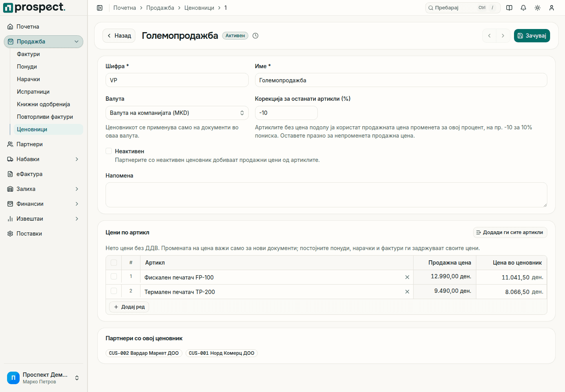Check row 1 checkbox for FP-100

[114, 276]
